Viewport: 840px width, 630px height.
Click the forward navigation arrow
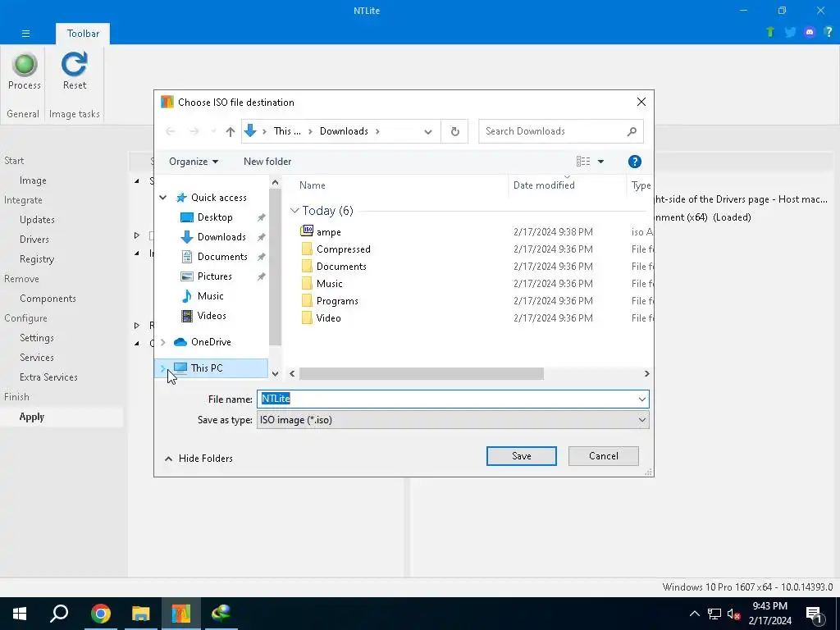point(194,131)
